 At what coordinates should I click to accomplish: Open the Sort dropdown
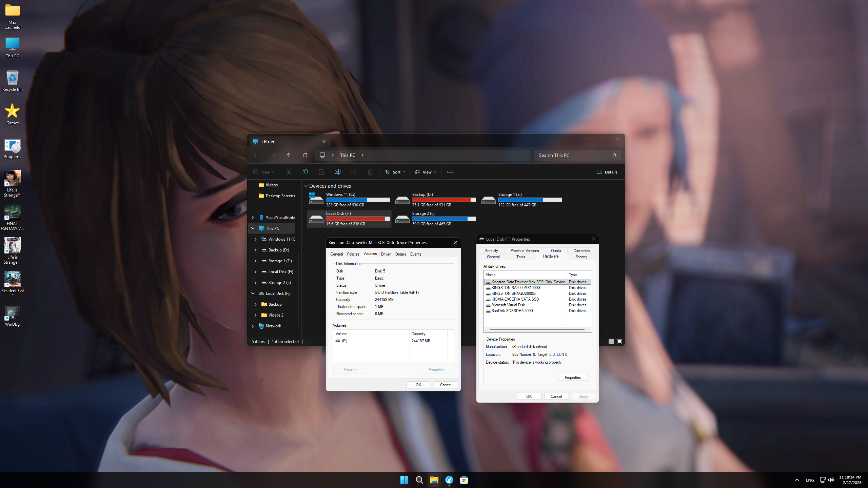pyautogui.click(x=395, y=172)
